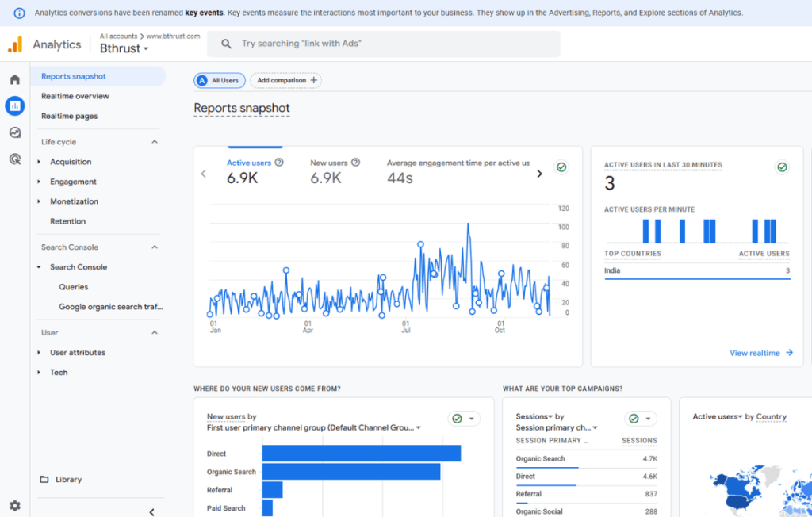Click the Reports snapshot page title

pos(242,108)
